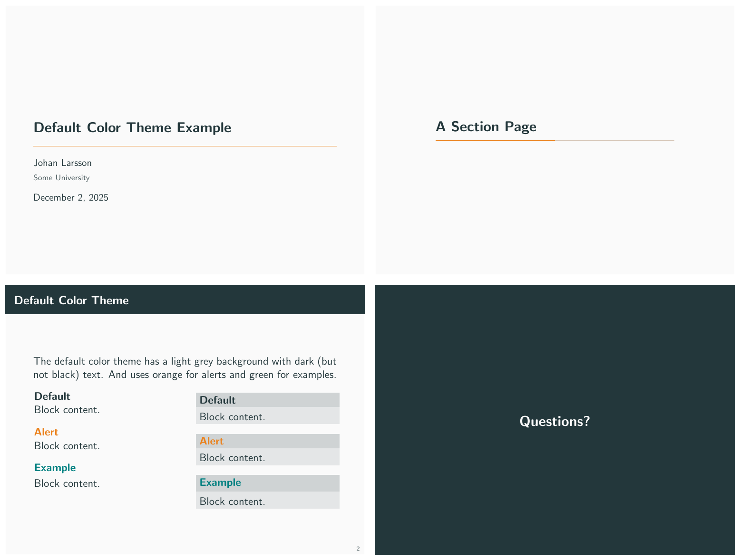
Task: Click the shaded Default block header
Action: coord(268,400)
